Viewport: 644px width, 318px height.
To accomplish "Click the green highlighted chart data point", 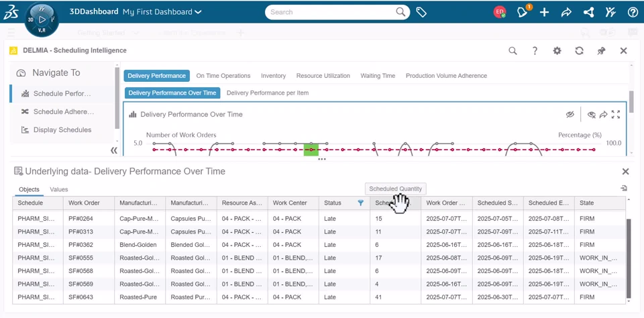I will pyautogui.click(x=311, y=150).
